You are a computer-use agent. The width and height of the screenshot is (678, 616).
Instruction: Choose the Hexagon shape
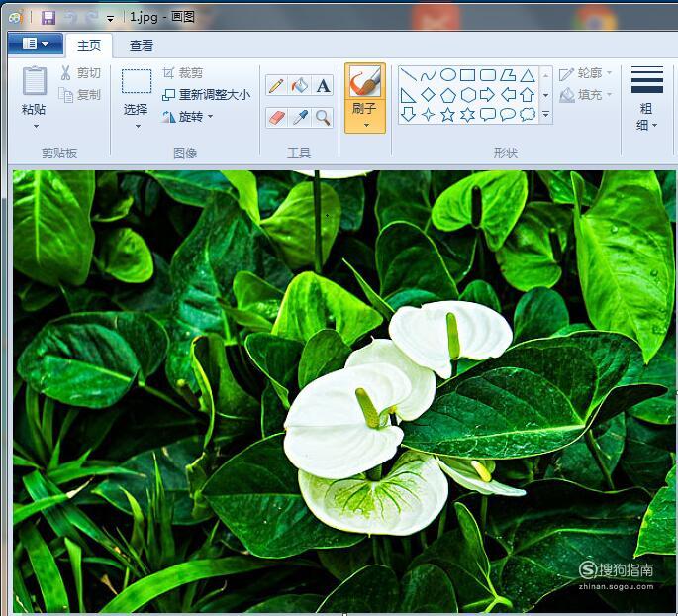pos(468,95)
